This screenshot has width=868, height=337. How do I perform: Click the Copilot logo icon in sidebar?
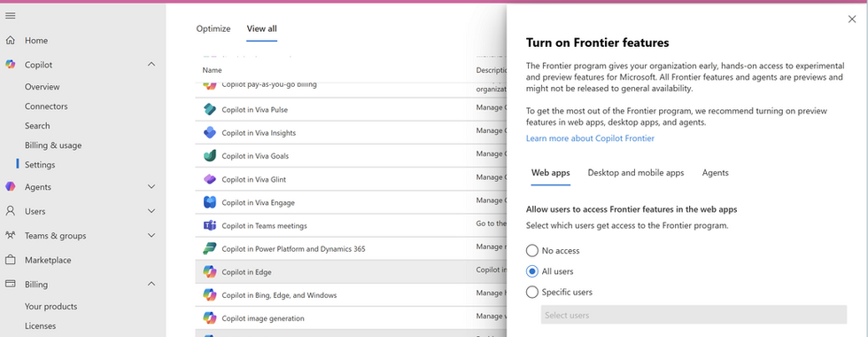point(10,64)
